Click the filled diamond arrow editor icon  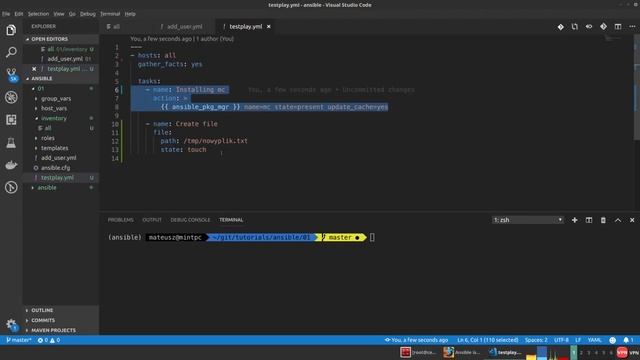pyautogui.click(x=603, y=27)
